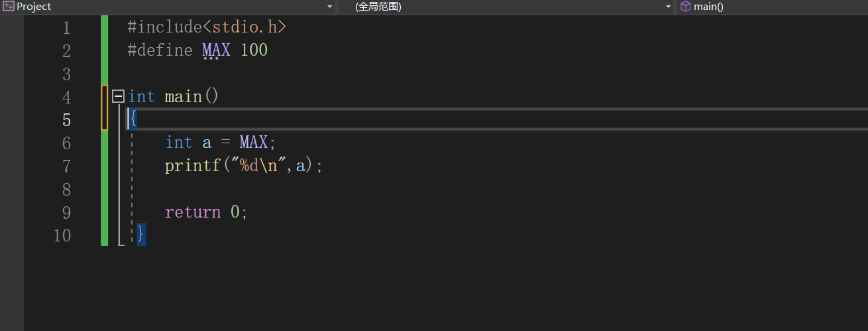Image resolution: width=868 pixels, height=331 pixels.
Task: Place cursor at opening brace on line 5
Action: click(x=133, y=119)
